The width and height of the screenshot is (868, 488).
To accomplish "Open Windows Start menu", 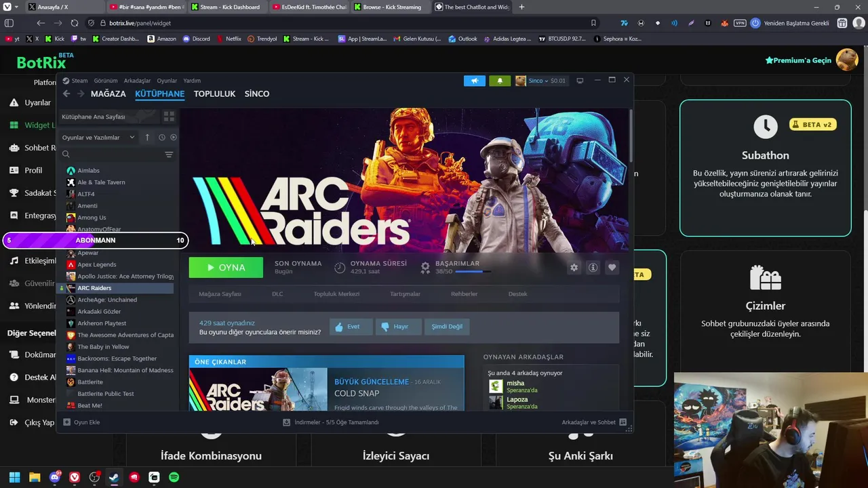I will coord(15,477).
